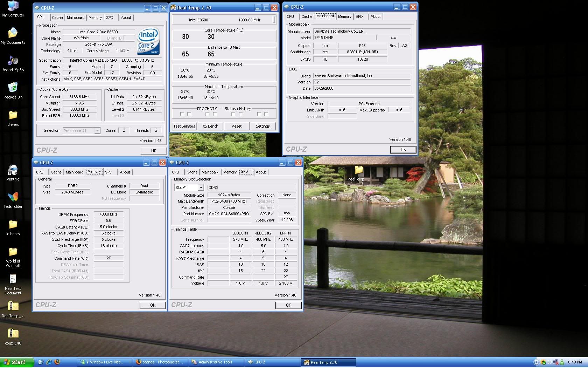Click the chipset value P45

[x=362, y=46]
